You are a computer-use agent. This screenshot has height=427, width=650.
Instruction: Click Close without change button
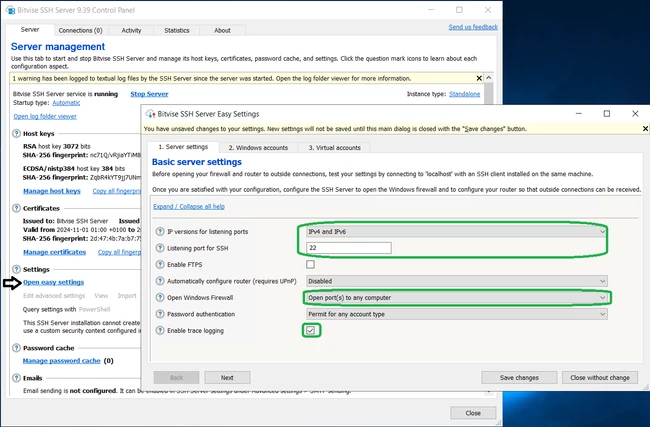[x=599, y=378]
